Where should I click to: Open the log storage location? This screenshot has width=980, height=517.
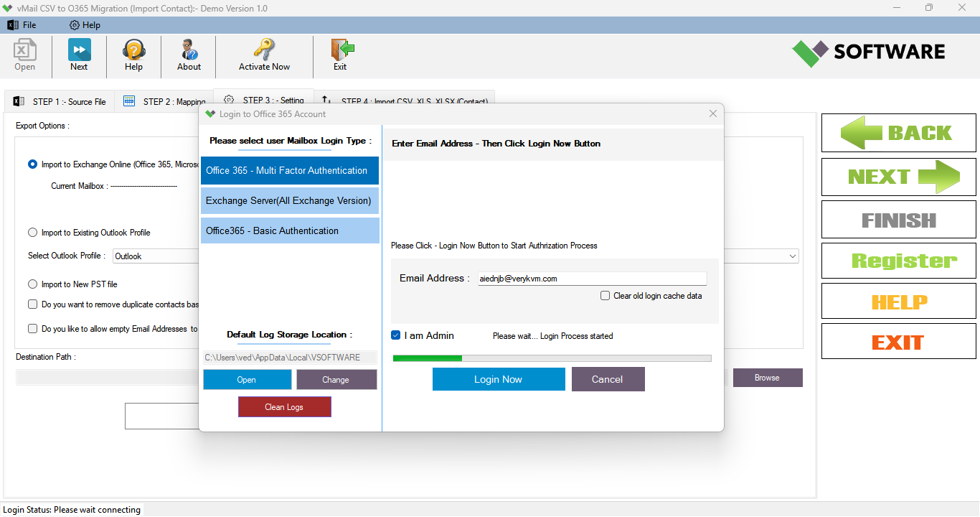click(247, 380)
